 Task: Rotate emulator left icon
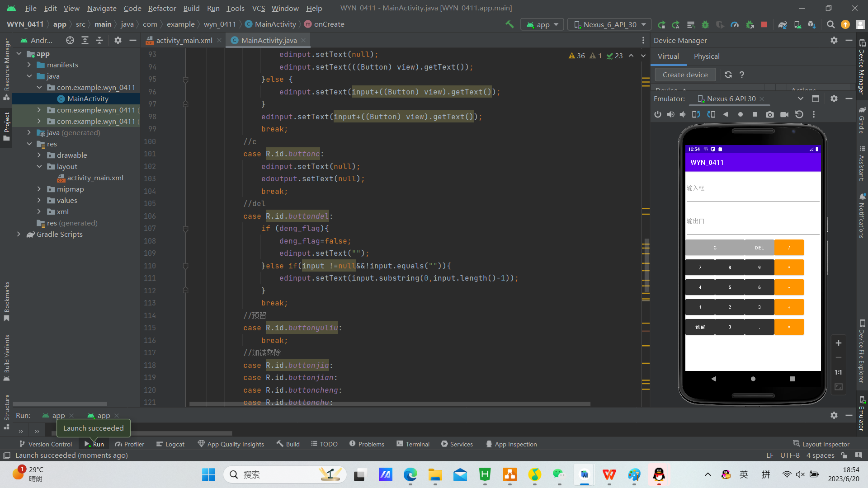pos(696,114)
